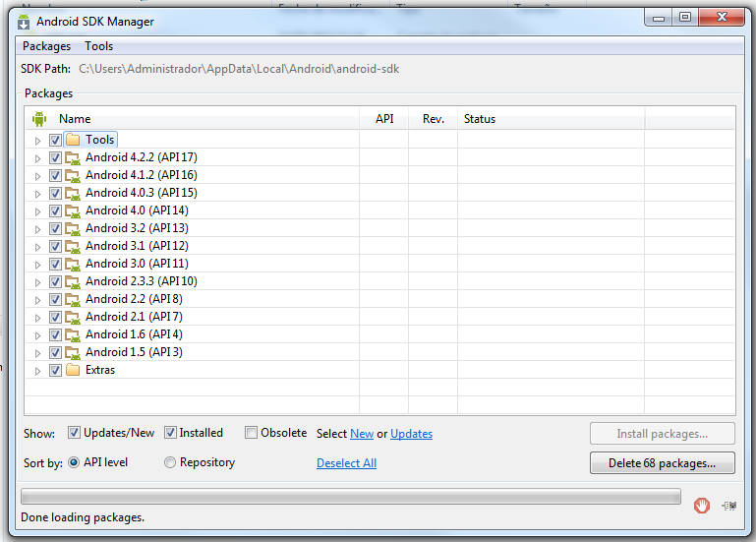This screenshot has height=542, width=756.
Task: Click the Android 2.2 (API 8) package icon
Action: click(73, 300)
